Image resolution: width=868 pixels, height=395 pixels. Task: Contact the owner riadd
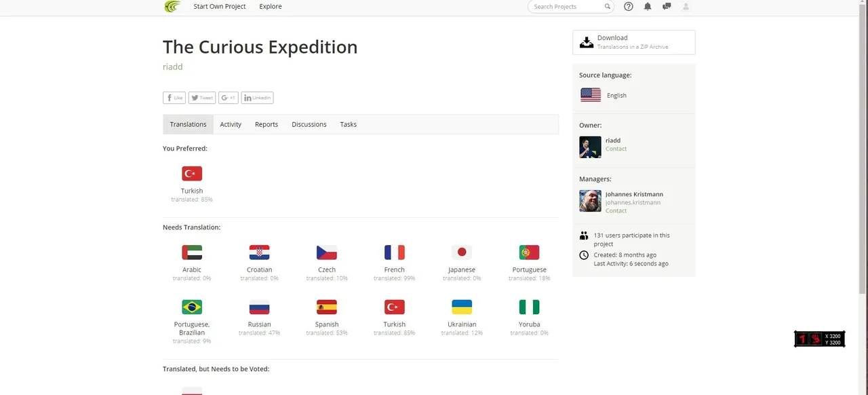click(x=616, y=149)
